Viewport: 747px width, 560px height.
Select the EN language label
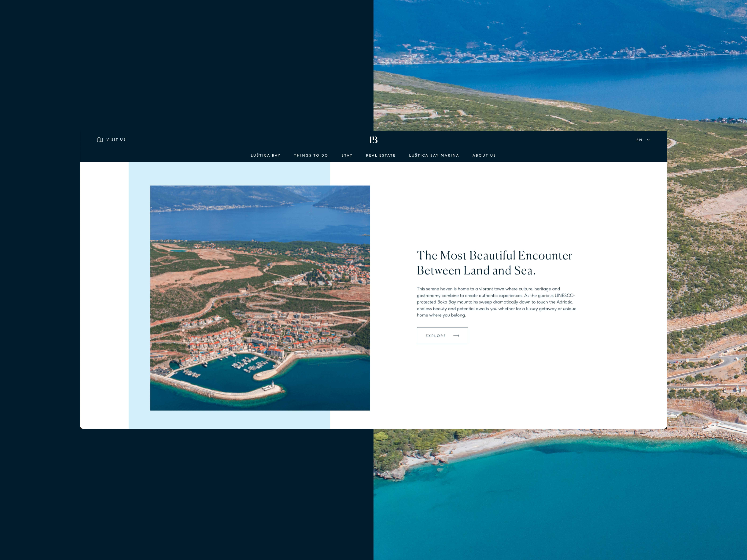[x=639, y=140]
